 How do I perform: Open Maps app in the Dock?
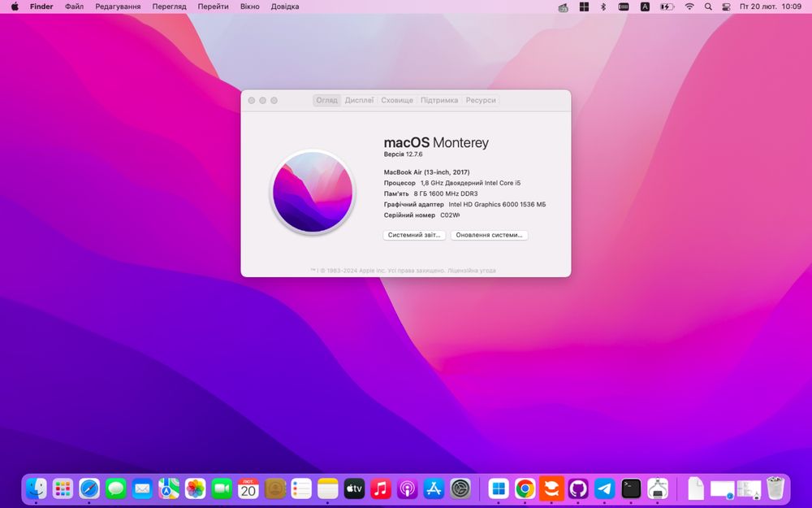168,488
